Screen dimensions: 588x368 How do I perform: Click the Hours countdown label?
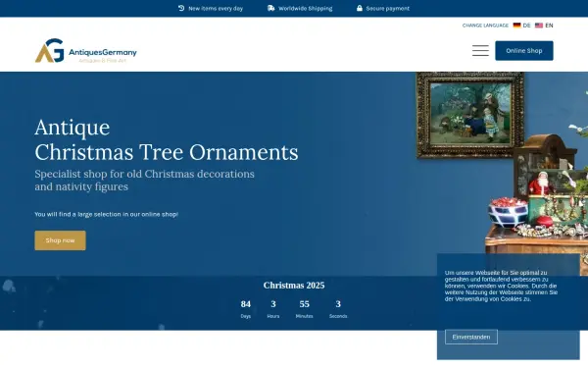(273, 316)
